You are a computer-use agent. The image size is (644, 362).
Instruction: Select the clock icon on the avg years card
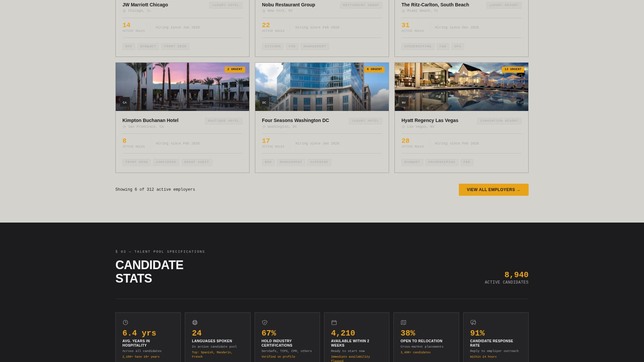click(125, 322)
